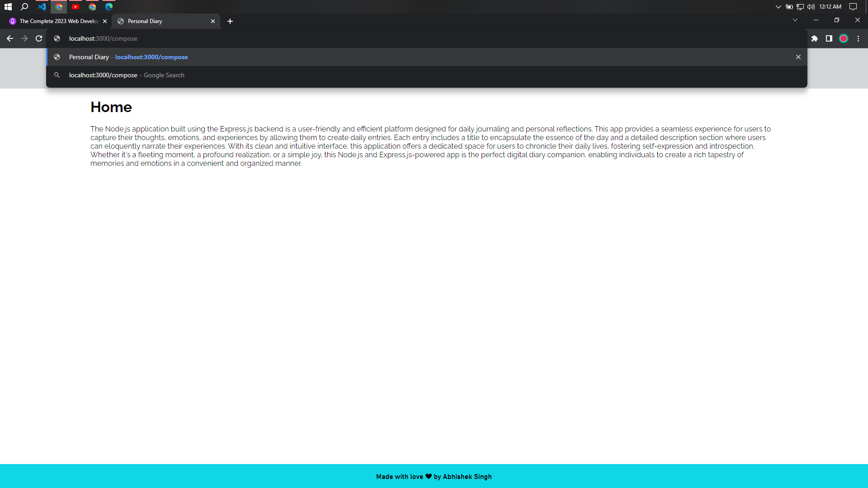Reload the Personal Diary page

(x=38, y=38)
